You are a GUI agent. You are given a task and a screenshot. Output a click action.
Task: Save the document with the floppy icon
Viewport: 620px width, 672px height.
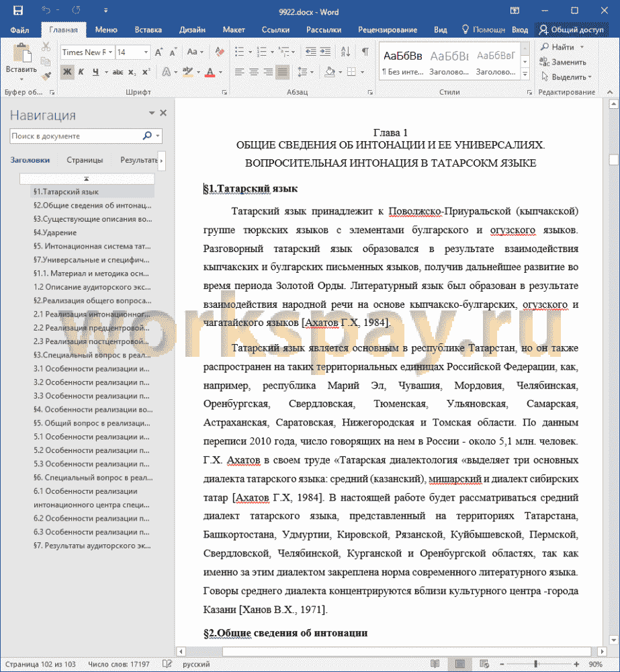point(17,10)
